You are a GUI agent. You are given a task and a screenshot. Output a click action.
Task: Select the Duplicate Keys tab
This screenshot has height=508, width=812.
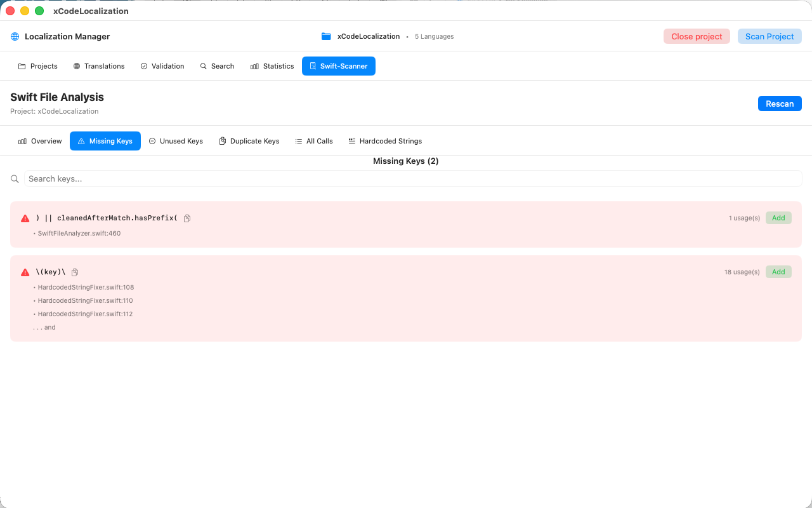pyautogui.click(x=249, y=141)
